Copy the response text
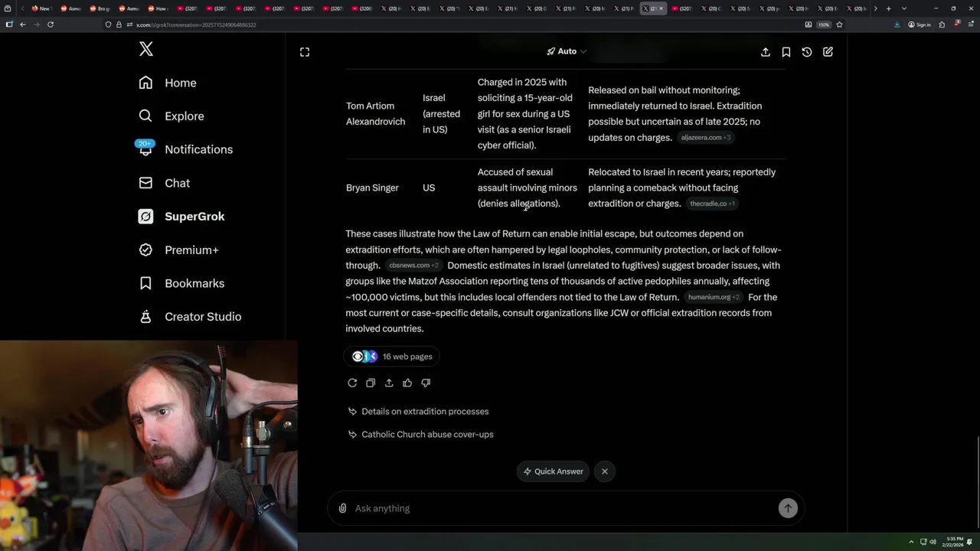 pos(371,383)
